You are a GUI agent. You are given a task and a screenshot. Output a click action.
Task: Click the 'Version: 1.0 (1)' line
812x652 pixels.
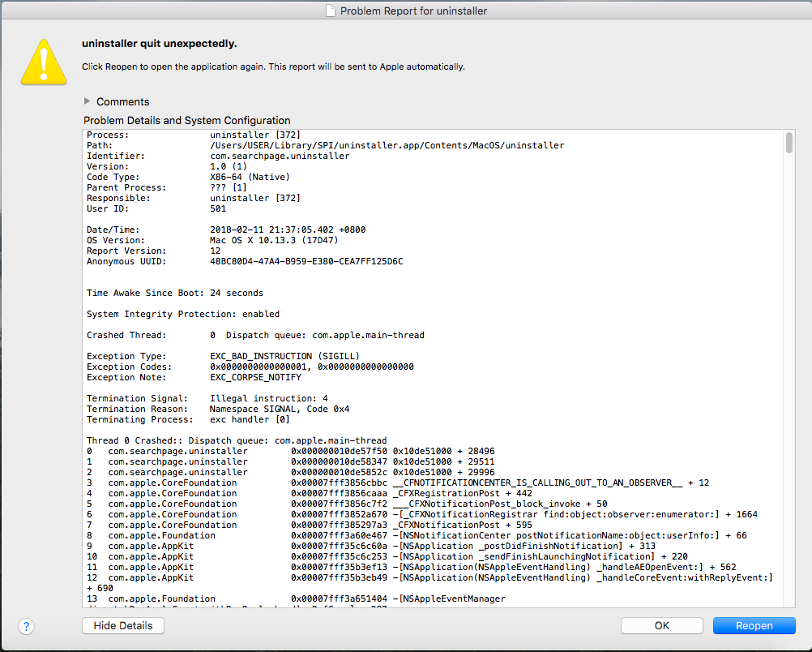pos(167,166)
